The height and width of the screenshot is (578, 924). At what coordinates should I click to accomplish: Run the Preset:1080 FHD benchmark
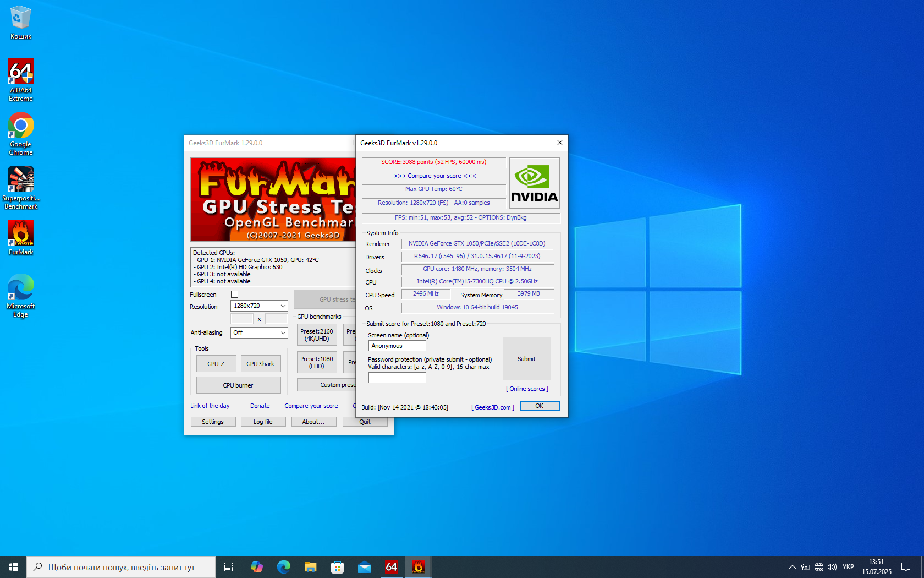pos(317,363)
